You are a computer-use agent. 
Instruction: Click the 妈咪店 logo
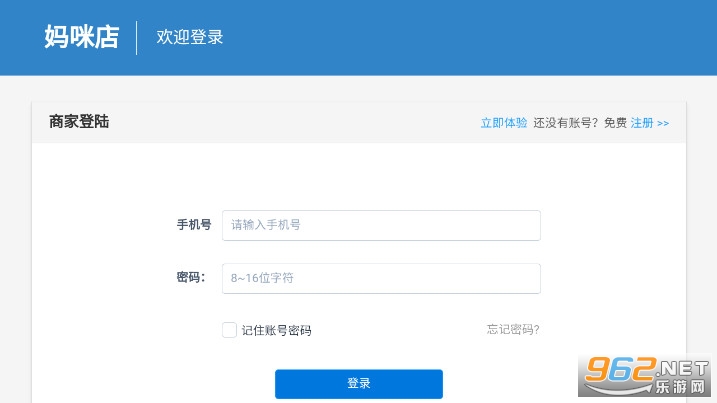click(81, 37)
